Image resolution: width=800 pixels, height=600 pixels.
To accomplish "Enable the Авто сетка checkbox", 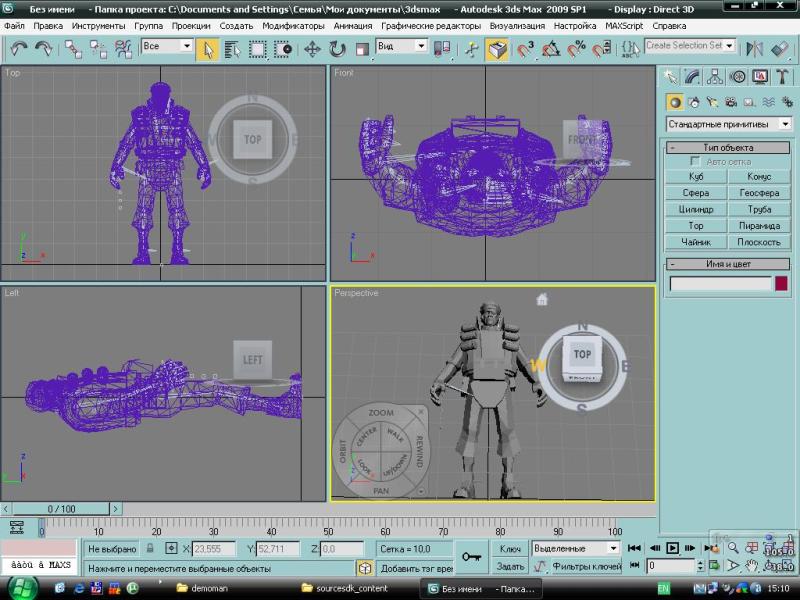I will tap(697, 162).
